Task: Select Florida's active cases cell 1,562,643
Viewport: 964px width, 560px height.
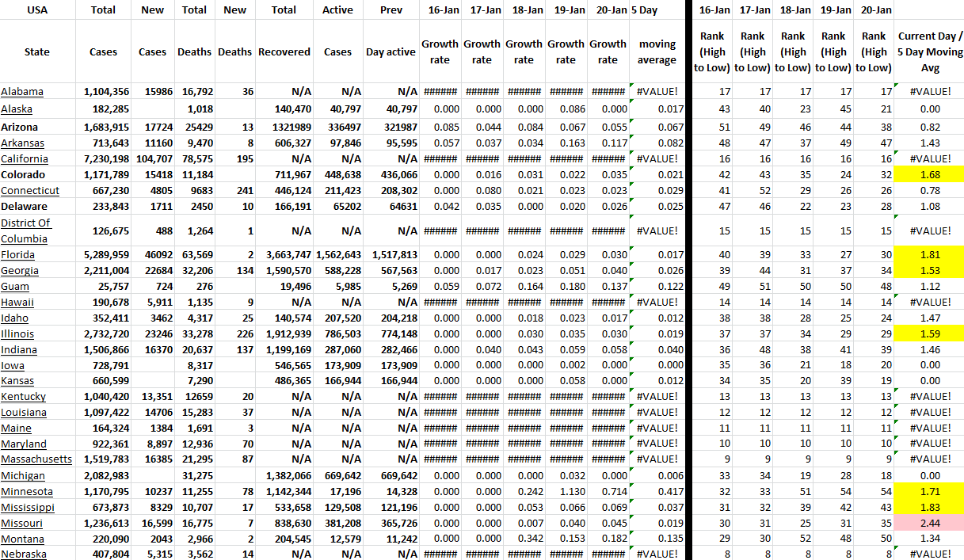Action: click(337, 255)
